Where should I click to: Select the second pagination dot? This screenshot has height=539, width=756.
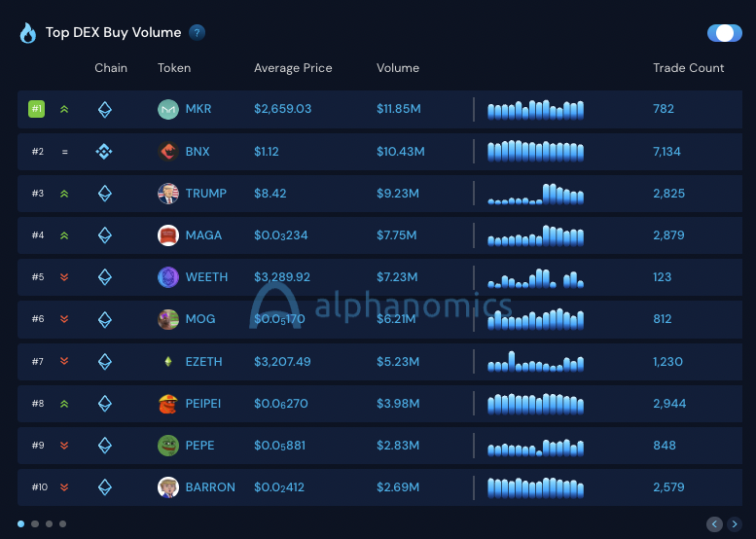35,523
